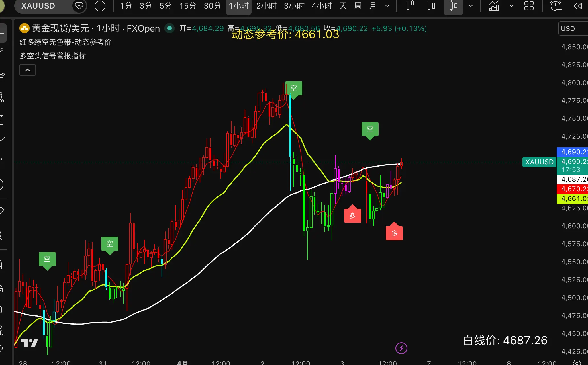The image size is (588, 365).
Task: Click the create alert clock icon
Action: [555, 6]
